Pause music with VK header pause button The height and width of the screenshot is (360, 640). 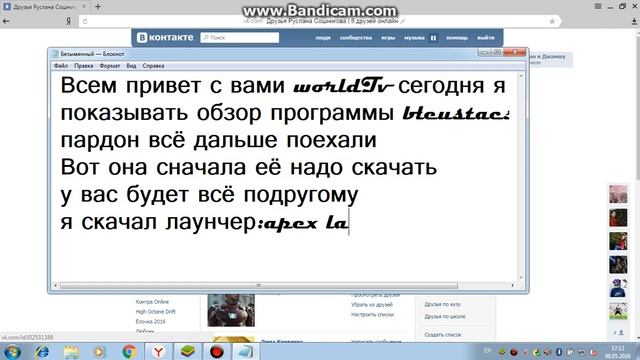coord(433,38)
